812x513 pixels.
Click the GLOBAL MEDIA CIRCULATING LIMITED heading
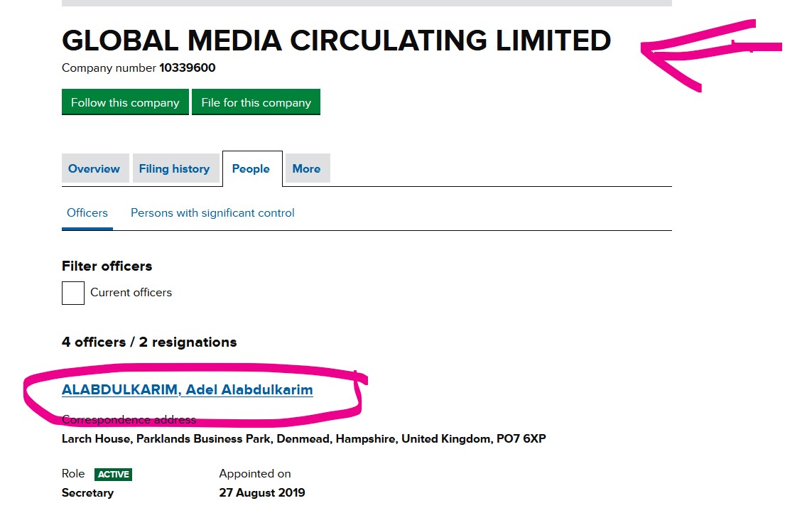pyautogui.click(x=337, y=40)
